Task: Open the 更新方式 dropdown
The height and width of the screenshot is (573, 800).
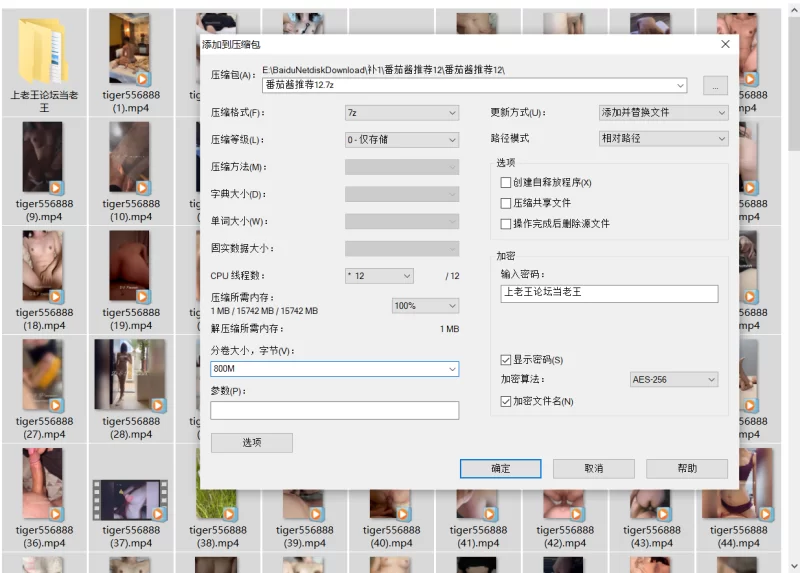Action: pyautogui.click(x=663, y=113)
